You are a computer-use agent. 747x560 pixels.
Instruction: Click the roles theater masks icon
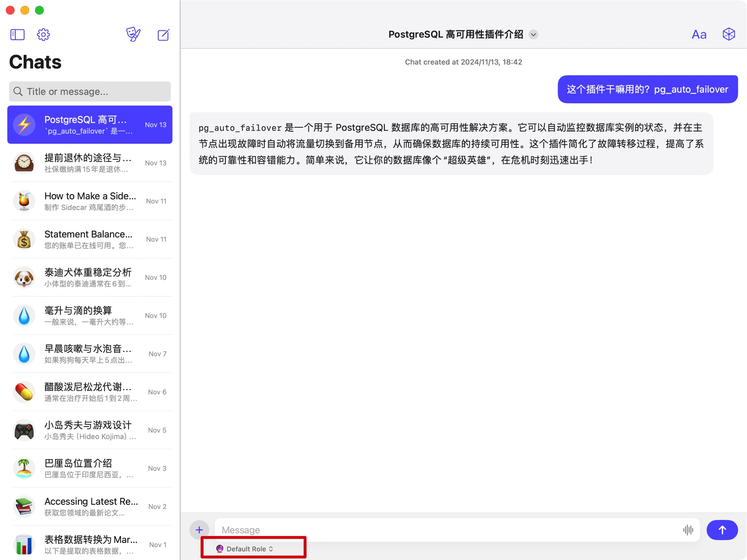(133, 35)
